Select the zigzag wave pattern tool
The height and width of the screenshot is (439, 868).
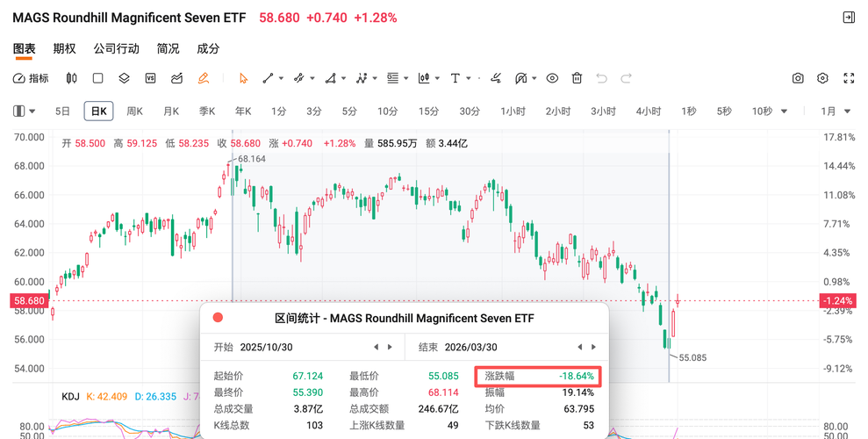point(362,79)
